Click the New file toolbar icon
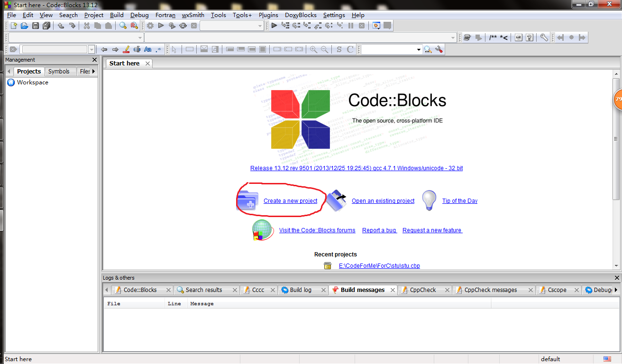The height and width of the screenshot is (364, 622). coord(14,26)
